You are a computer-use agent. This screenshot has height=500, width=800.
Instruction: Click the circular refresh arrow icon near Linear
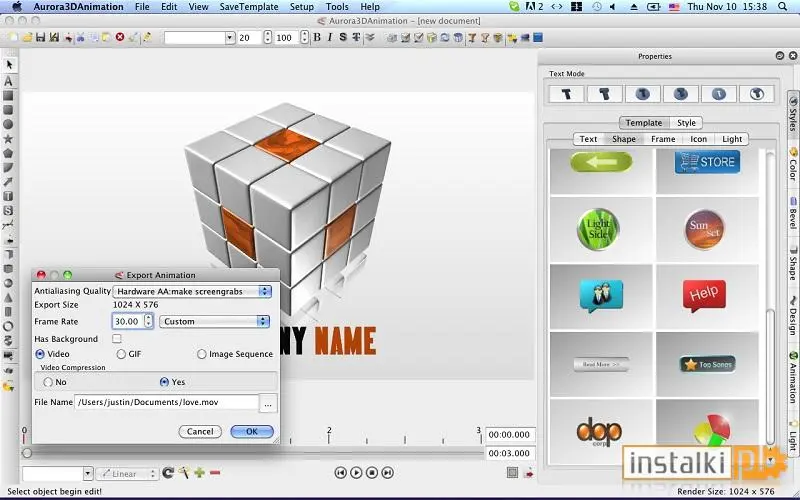tap(168, 473)
